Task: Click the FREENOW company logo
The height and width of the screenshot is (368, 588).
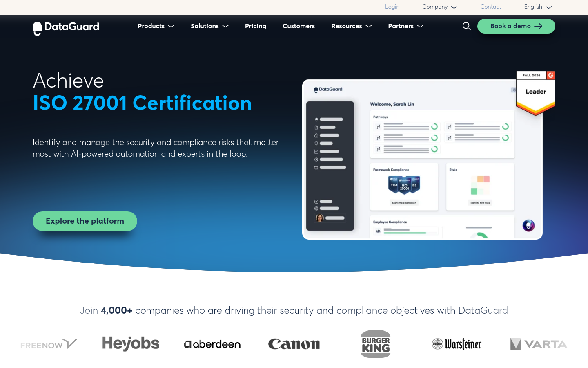Action: (49, 344)
